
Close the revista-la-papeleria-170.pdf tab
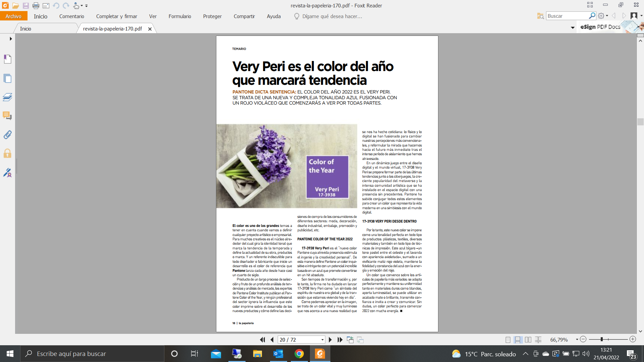click(x=150, y=29)
